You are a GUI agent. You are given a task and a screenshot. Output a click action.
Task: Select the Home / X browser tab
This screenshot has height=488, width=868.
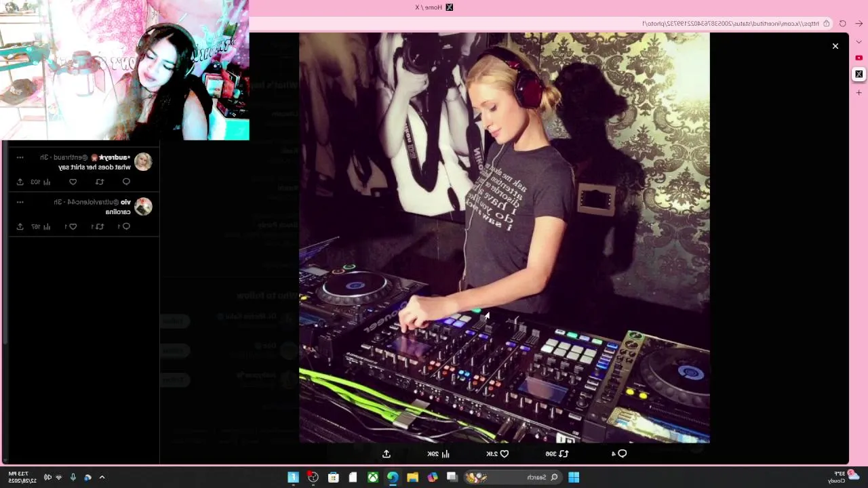[434, 7]
